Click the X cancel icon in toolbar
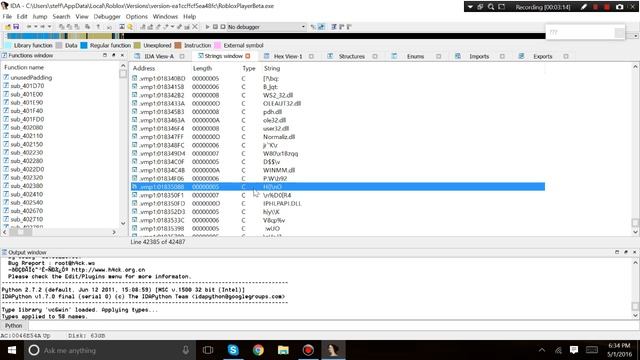 [195, 27]
